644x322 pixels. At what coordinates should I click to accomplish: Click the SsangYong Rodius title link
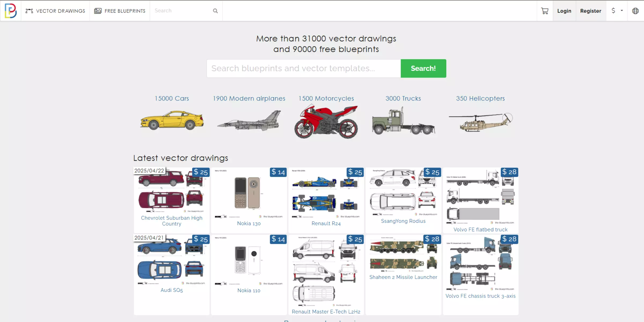click(x=403, y=221)
